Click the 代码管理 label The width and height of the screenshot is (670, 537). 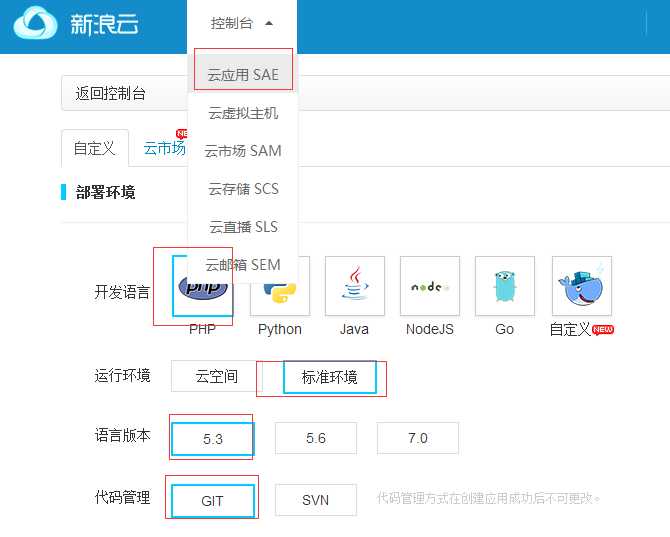tap(122, 497)
